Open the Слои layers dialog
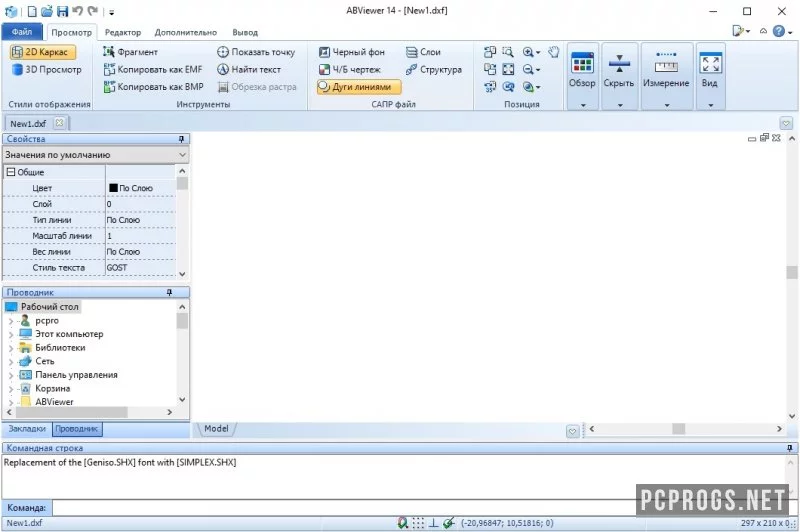 [x=423, y=52]
